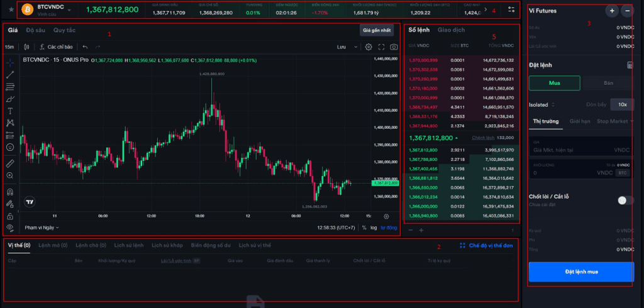The width and height of the screenshot is (644, 308).
Task: Open the 15m timeframe dropdown
Action: click(9, 47)
